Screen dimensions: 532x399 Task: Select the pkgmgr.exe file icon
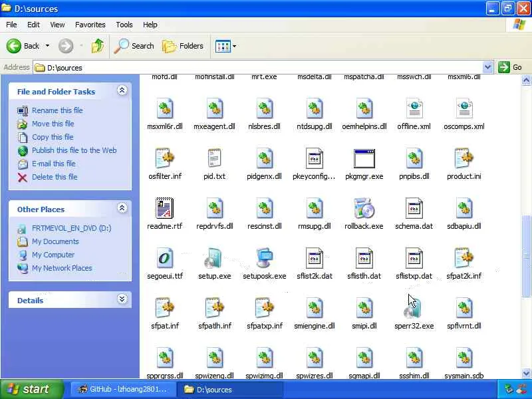pyautogui.click(x=364, y=159)
